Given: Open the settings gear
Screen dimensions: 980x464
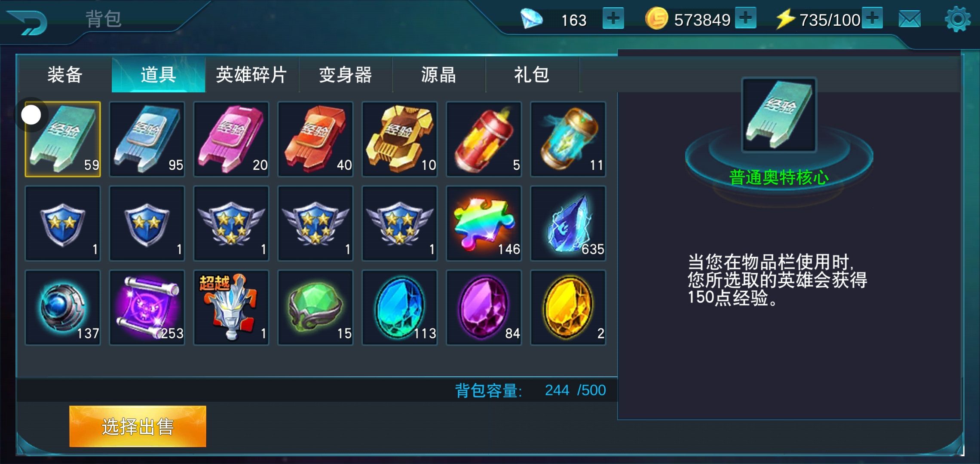Looking at the screenshot, I should [x=957, y=19].
